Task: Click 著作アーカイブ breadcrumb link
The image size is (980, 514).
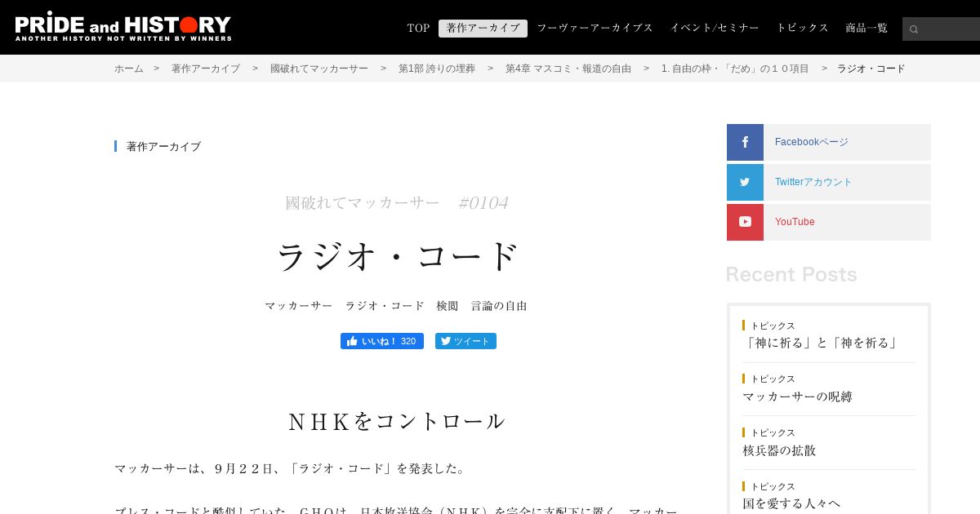Action: pyautogui.click(x=206, y=69)
